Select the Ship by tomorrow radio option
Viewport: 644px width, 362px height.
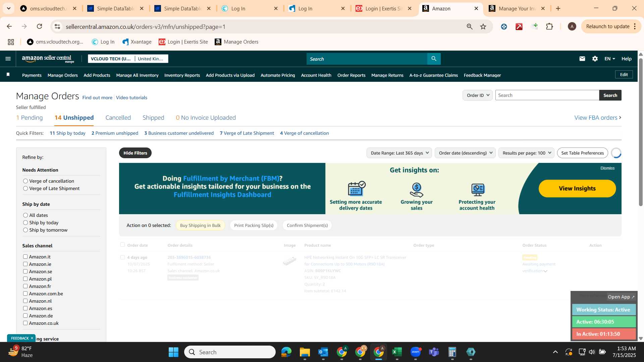(x=25, y=230)
